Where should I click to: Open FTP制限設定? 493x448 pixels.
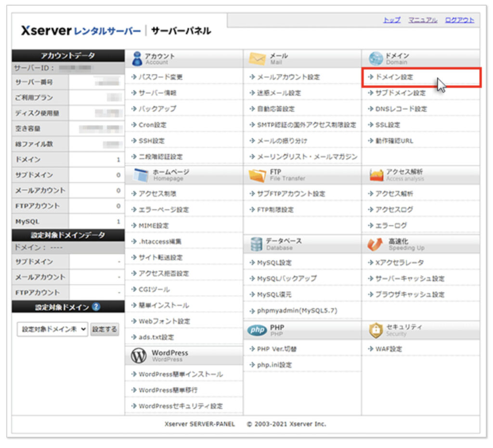pyautogui.click(x=275, y=210)
